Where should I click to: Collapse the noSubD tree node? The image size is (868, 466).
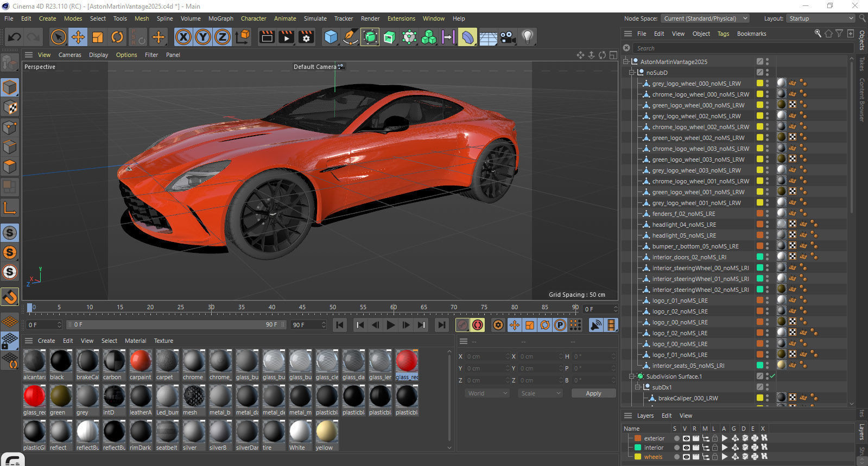pyautogui.click(x=632, y=72)
